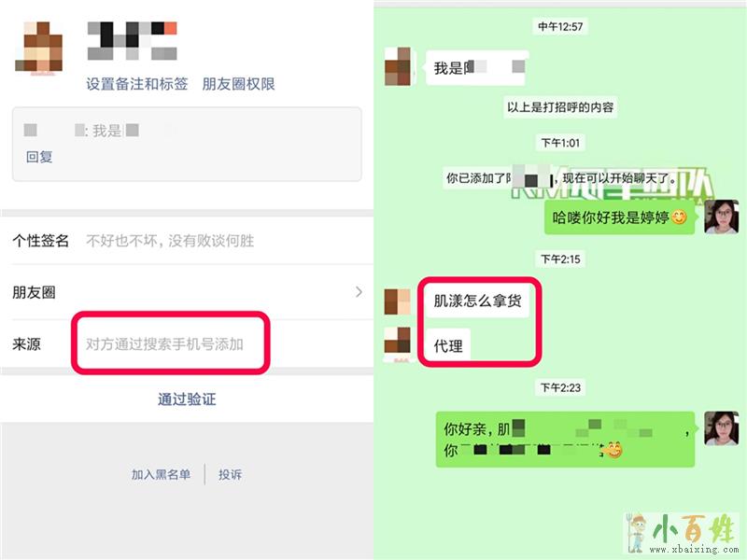747x560 pixels.
Task: Open 朋友圈权限 settings link
Action: 239,84
